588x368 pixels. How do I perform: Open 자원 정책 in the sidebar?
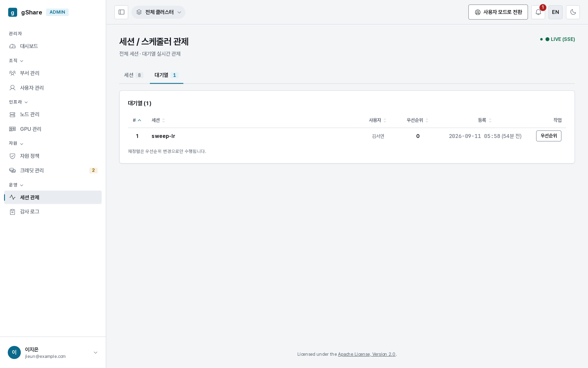click(x=53, y=156)
